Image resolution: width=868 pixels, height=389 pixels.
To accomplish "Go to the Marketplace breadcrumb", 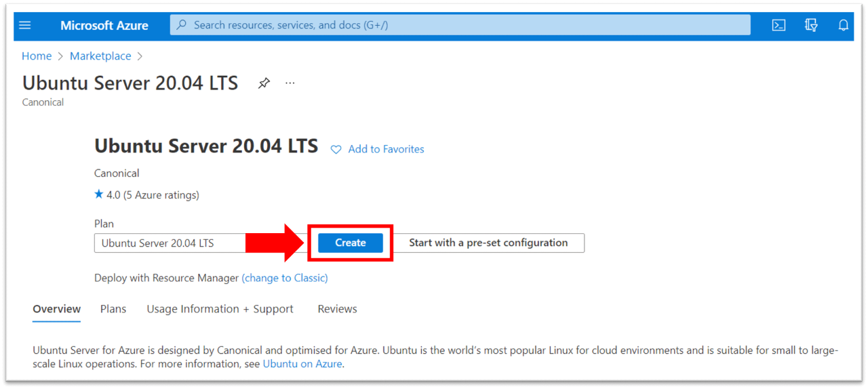I will [x=100, y=56].
